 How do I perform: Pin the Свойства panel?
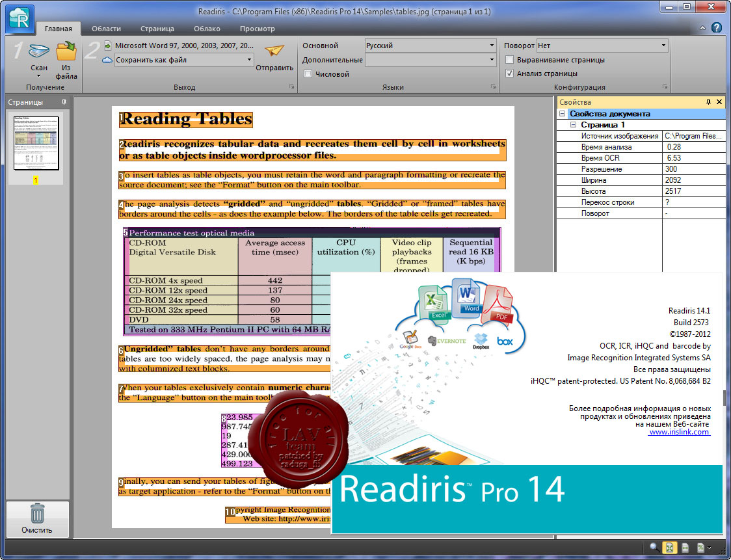[708, 101]
